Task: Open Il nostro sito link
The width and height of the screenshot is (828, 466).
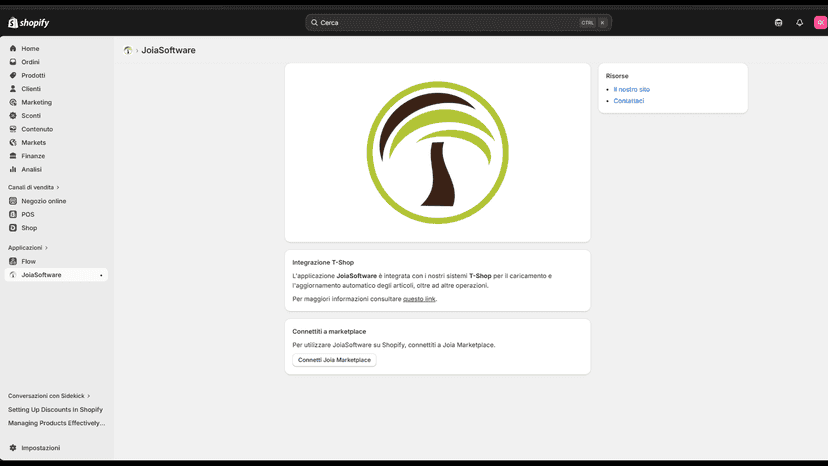Action: 632,90
